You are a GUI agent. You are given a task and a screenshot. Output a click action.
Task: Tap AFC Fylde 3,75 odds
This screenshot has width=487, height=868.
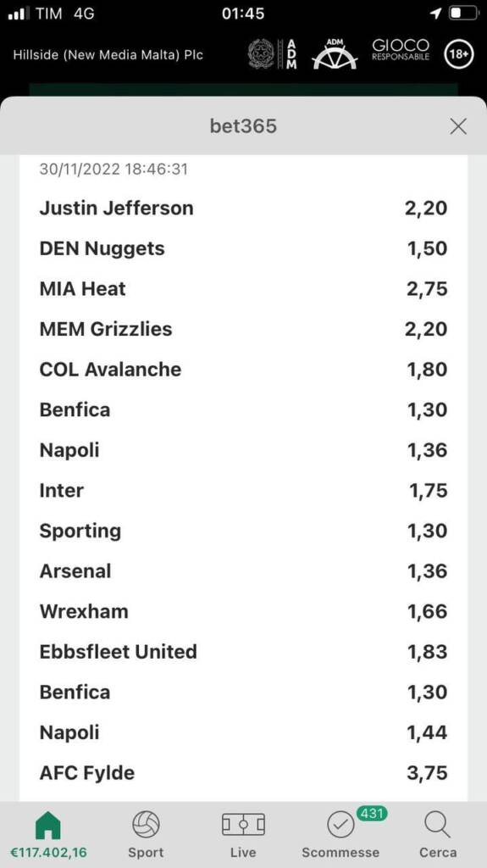(x=427, y=773)
